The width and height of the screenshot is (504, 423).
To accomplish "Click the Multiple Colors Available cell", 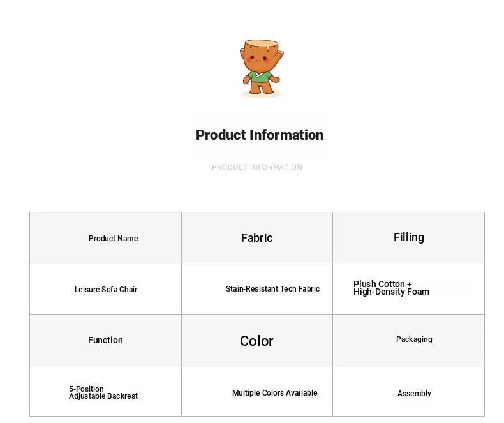I will [274, 393].
